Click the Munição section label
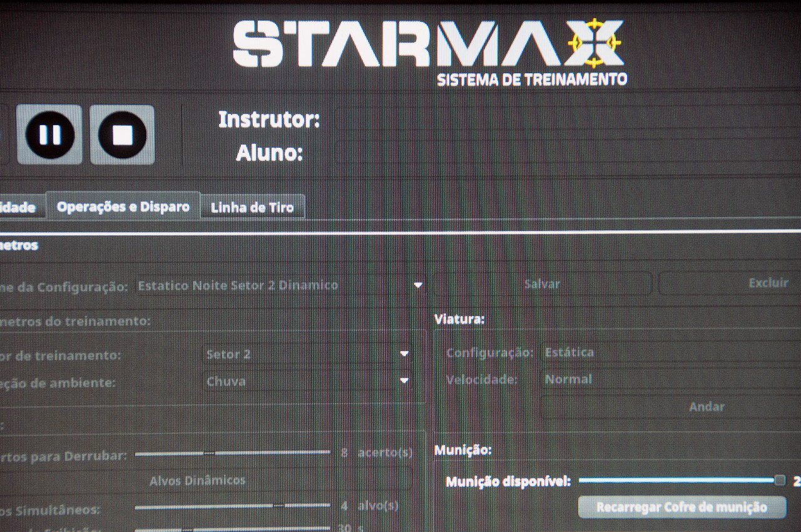Viewport: 801px width, 532px height. pyautogui.click(x=462, y=450)
